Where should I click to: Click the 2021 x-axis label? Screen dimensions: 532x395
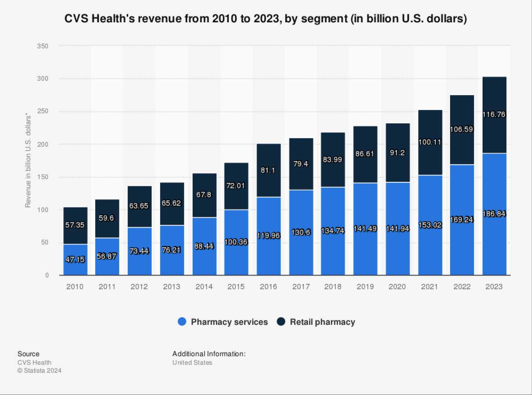429,287
